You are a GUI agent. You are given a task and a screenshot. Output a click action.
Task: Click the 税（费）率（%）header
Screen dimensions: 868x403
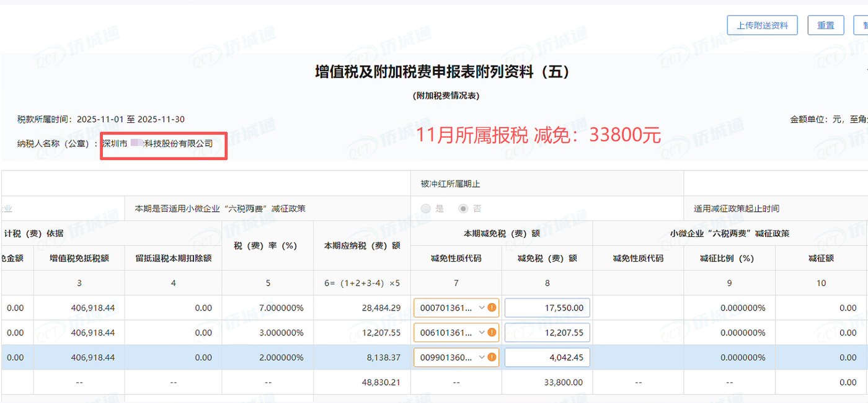pos(268,246)
